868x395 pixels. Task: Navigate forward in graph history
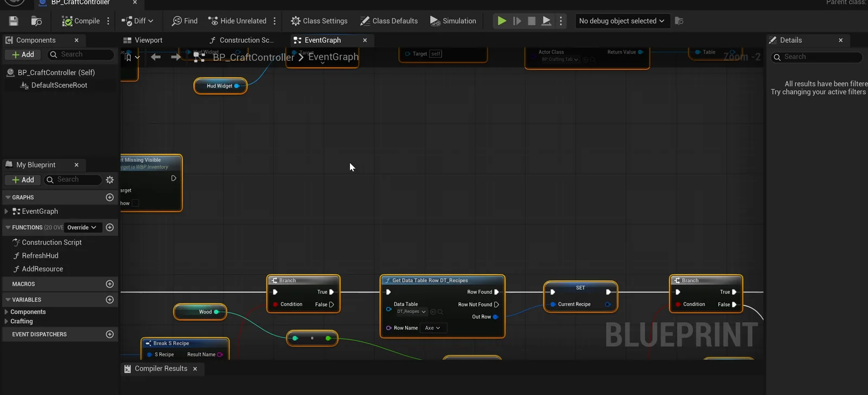pos(176,57)
